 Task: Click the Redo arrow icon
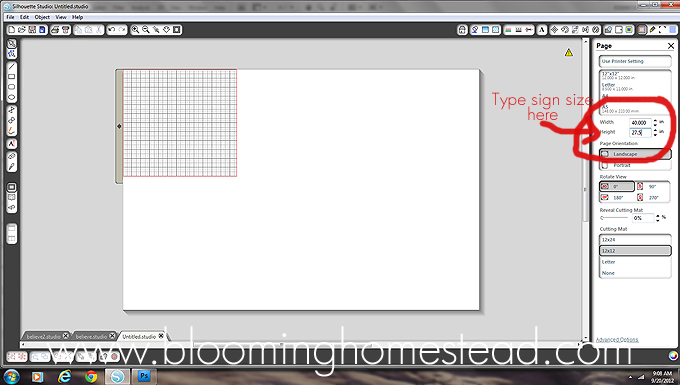[x=122, y=29]
